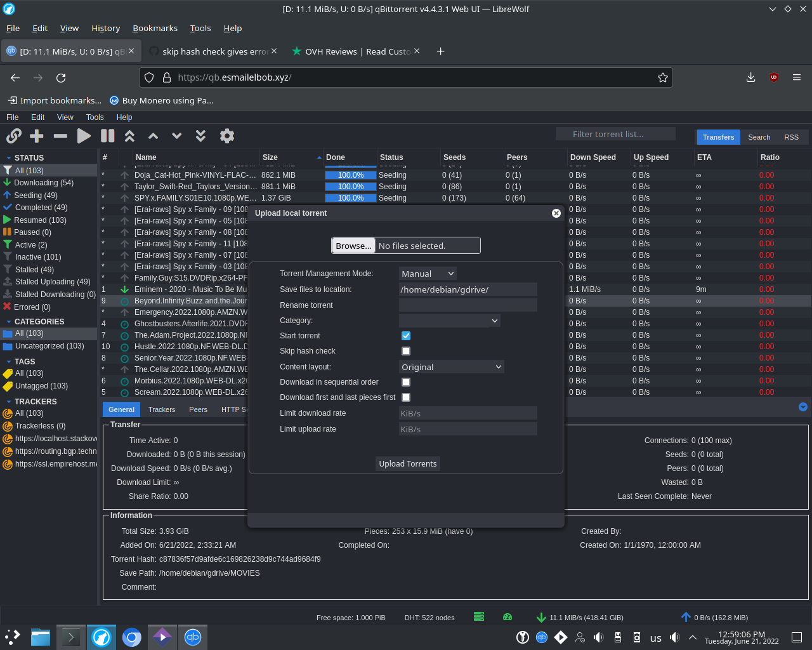Add torrent from a URL link
This screenshot has width=812, height=650.
[13, 136]
